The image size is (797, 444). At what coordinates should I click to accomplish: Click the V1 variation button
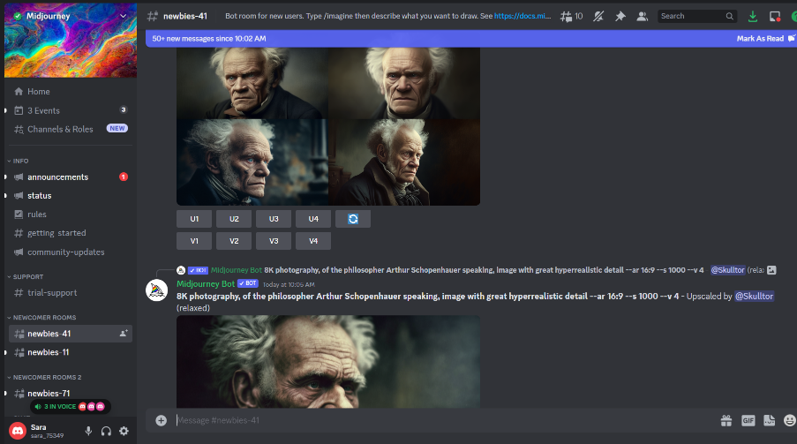pyautogui.click(x=194, y=241)
